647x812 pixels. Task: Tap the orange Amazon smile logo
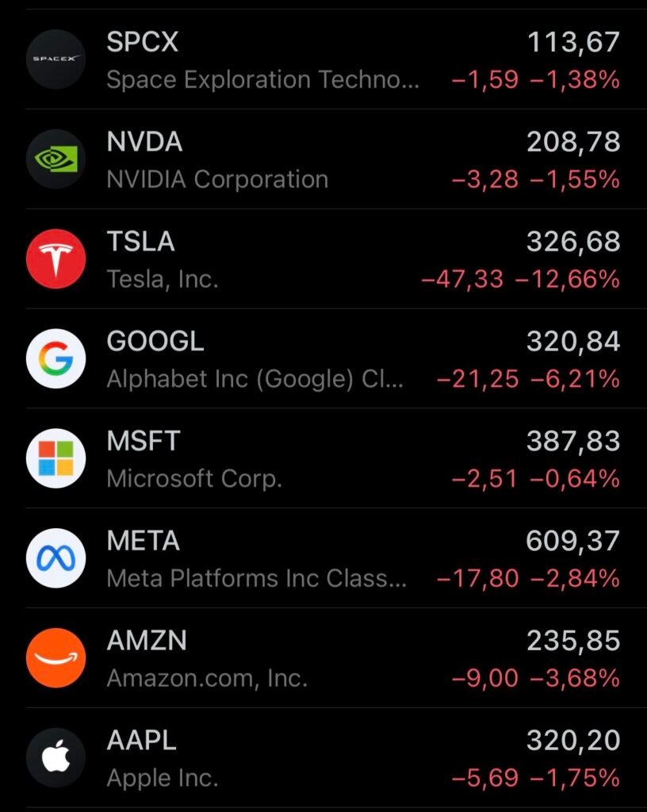56,657
